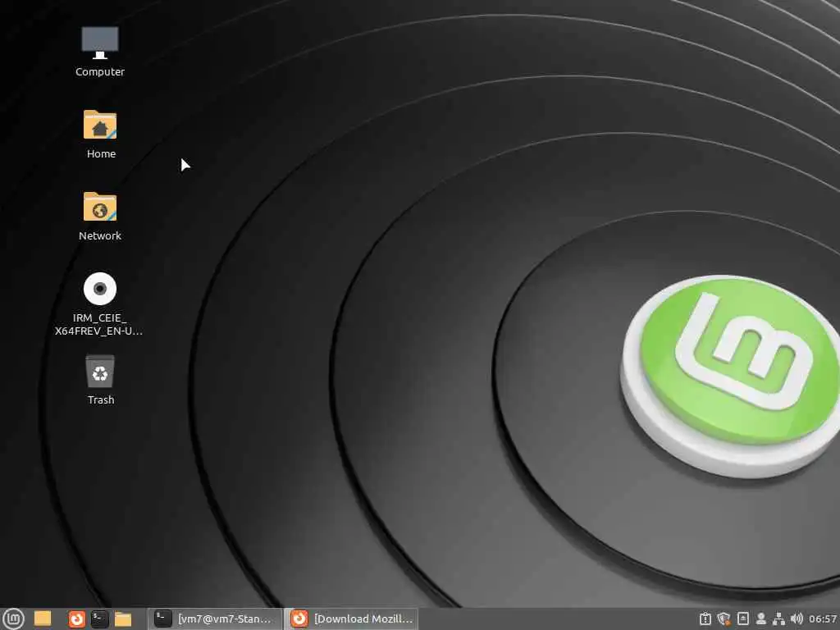Open the Computer desktop icon
This screenshot has height=630, width=840.
tap(99, 43)
